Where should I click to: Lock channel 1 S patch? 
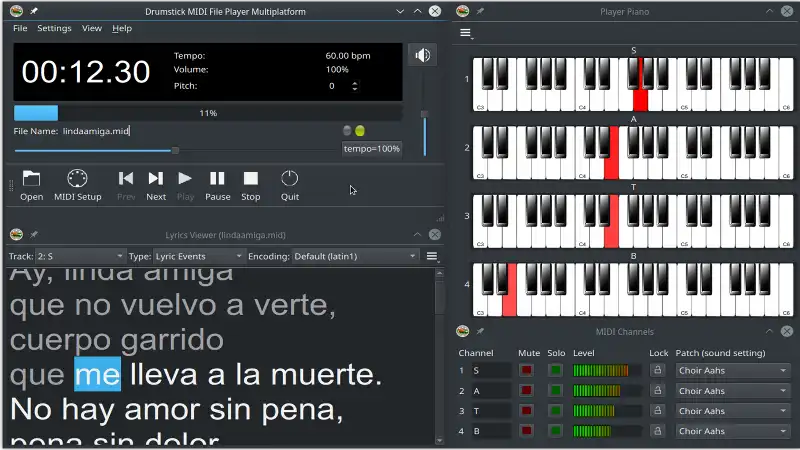658,370
